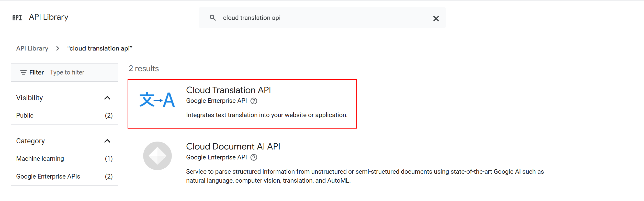Open the help icon under Cloud Document AI API

[254, 157]
